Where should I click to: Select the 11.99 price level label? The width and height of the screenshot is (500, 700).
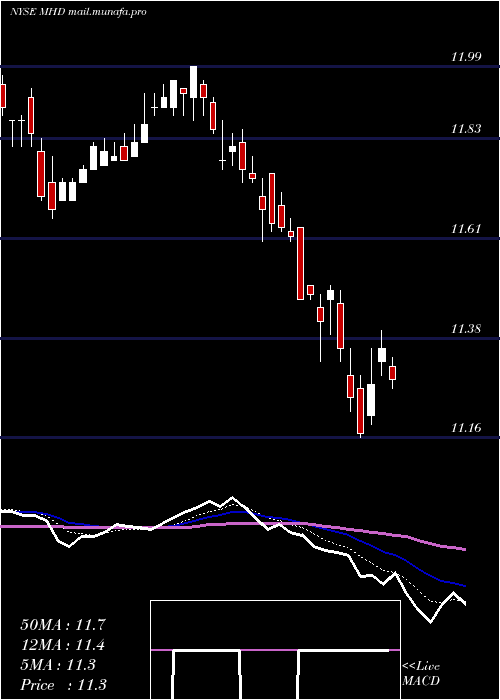click(x=466, y=57)
